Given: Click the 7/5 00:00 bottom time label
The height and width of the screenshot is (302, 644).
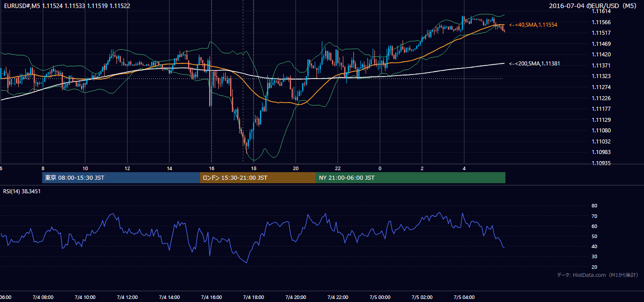Looking at the screenshot, I should coord(380,297).
